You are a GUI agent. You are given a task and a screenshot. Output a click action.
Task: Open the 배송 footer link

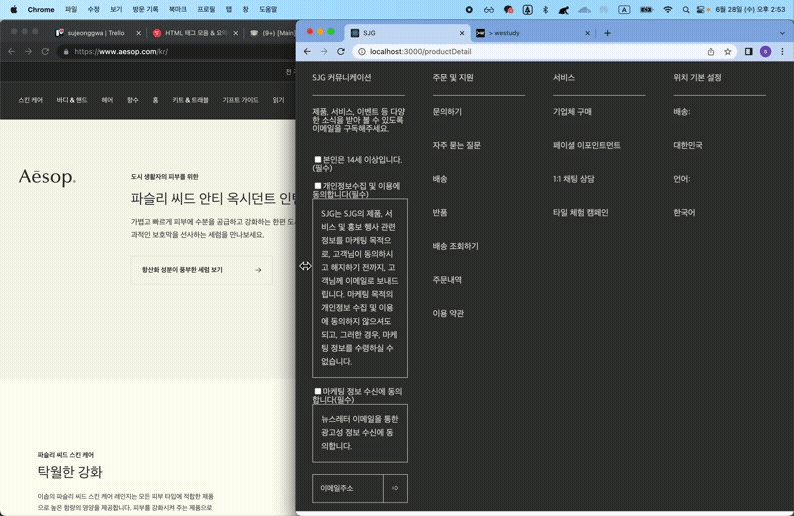[440, 179]
